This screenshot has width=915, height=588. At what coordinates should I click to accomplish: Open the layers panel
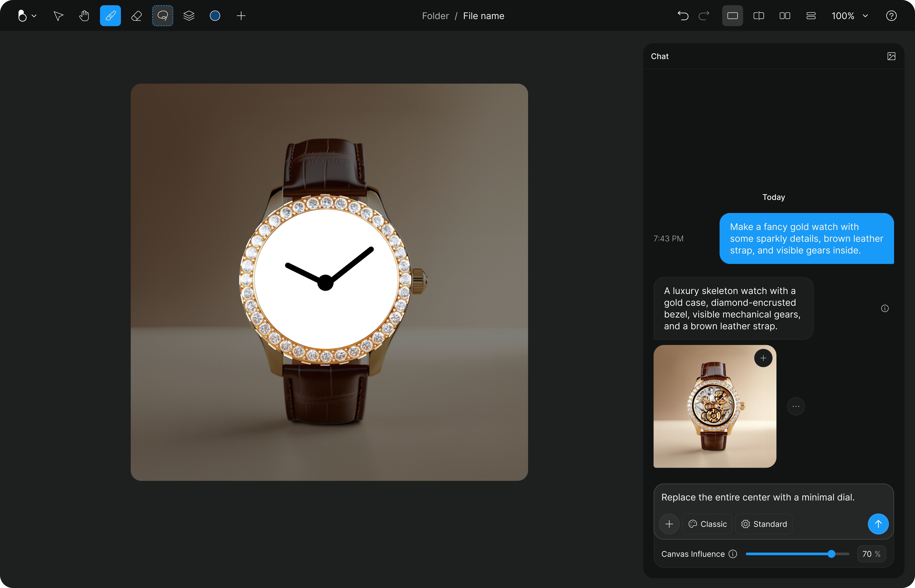189,16
